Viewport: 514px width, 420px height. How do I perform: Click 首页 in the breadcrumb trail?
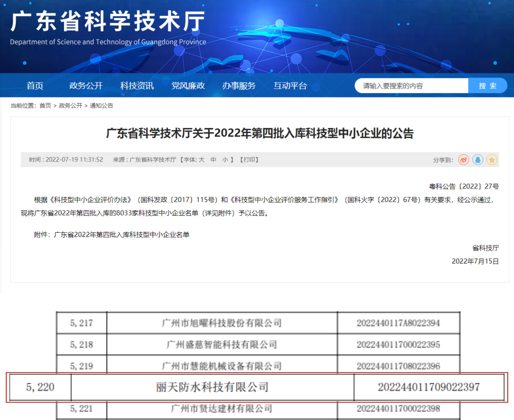[x=45, y=106]
